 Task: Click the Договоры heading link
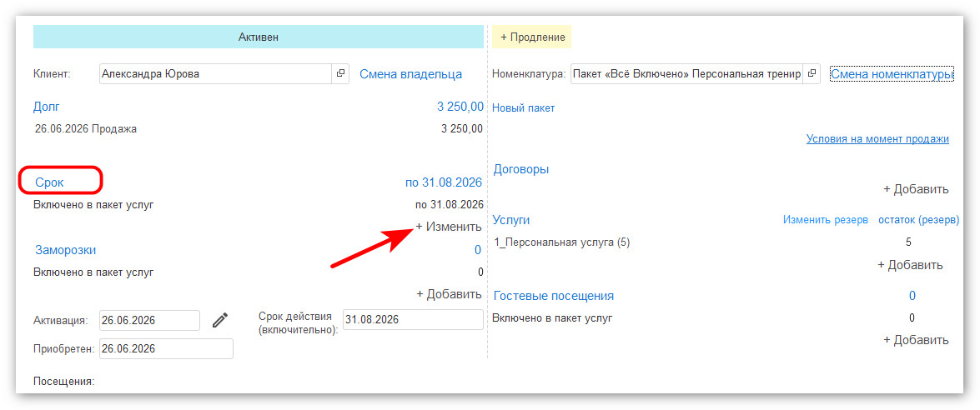point(521,169)
